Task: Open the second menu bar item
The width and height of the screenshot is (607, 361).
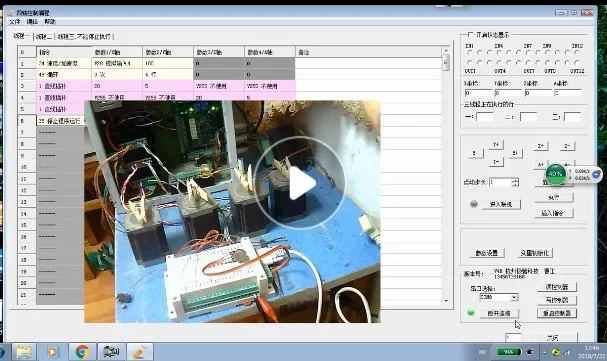Action: pyautogui.click(x=32, y=22)
